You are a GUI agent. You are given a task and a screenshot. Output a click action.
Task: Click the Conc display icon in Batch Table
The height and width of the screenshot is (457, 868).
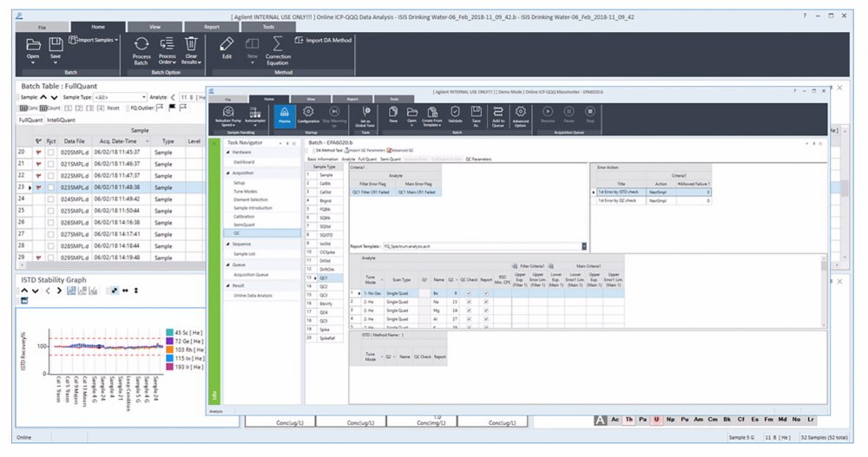tap(29, 108)
